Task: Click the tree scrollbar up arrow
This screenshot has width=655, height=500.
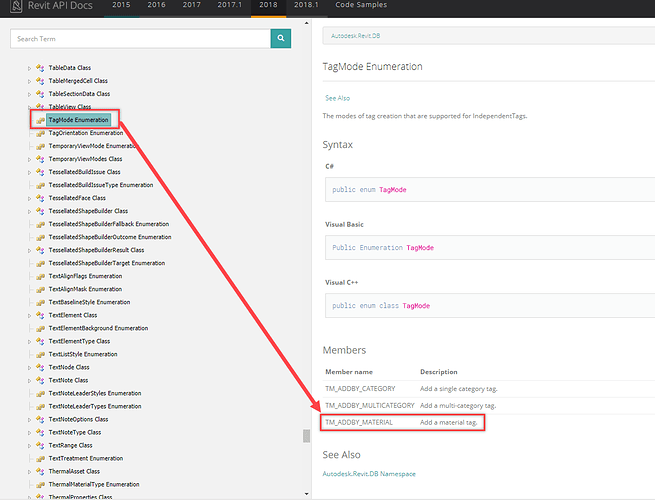Action: [x=307, y=23]
